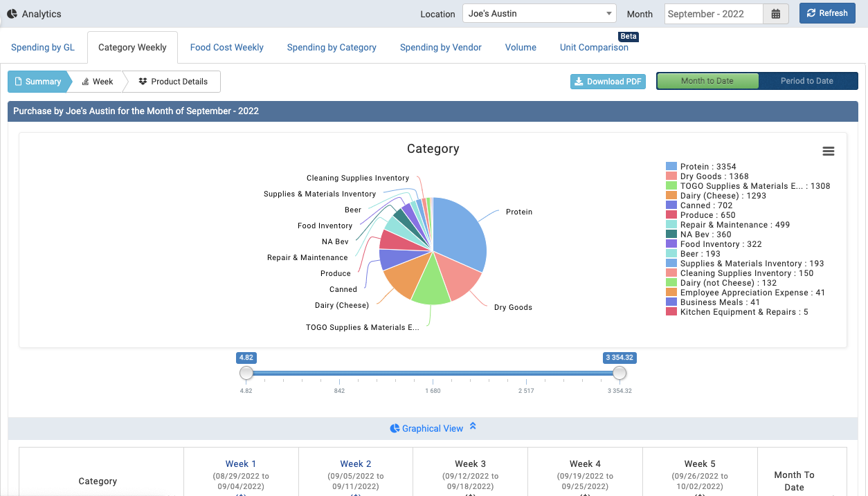Click the Week breadcrumb step icon
868x496 pixels.
84,81
